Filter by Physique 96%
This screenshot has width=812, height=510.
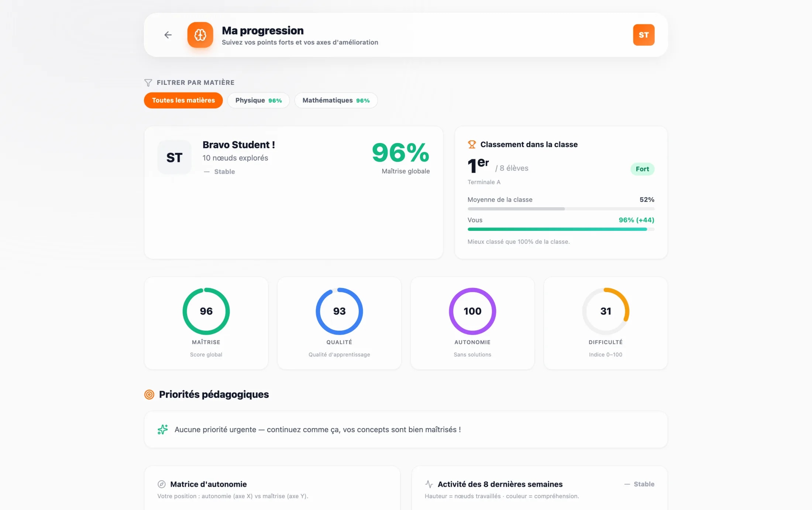tap(258, 100)
